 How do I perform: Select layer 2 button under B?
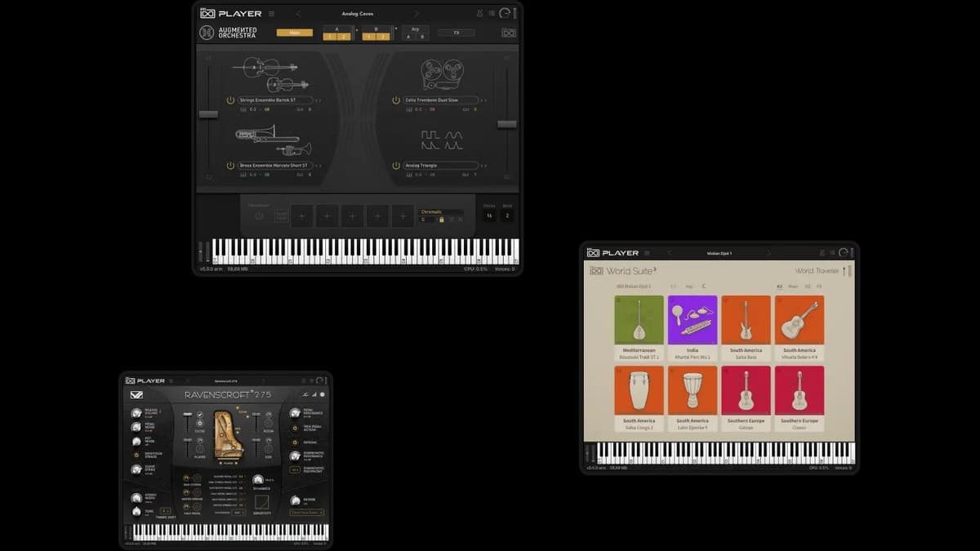click(383, 36)
